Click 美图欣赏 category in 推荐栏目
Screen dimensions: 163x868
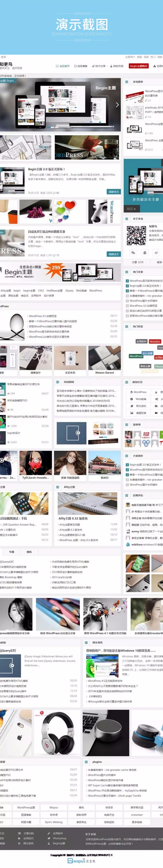[139, 413]
